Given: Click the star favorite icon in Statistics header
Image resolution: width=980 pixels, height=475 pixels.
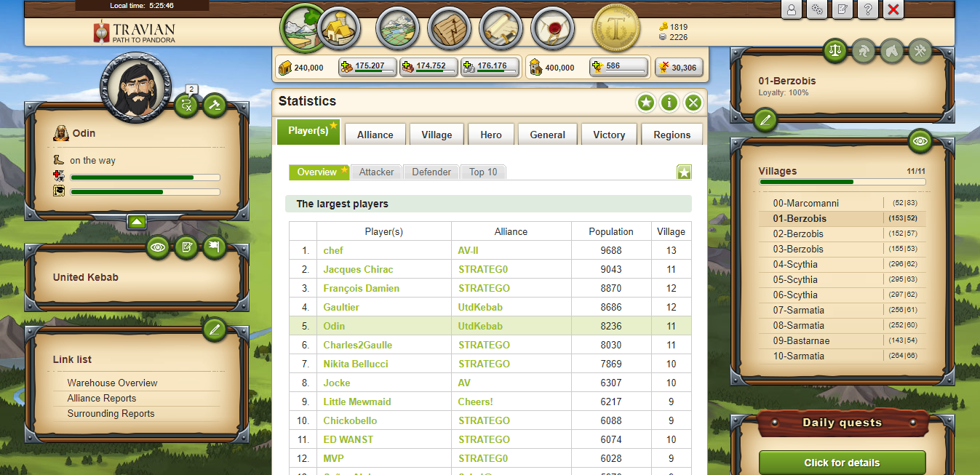Looking at the screenshot, I should [x=646, y=103].
